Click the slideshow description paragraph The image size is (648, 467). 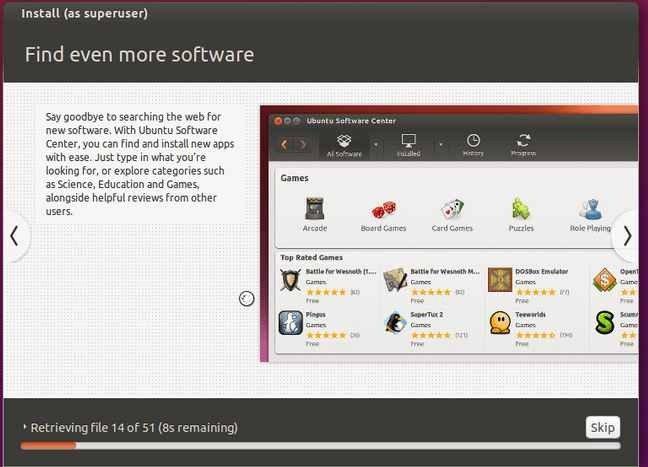click(x=140, y=164)
